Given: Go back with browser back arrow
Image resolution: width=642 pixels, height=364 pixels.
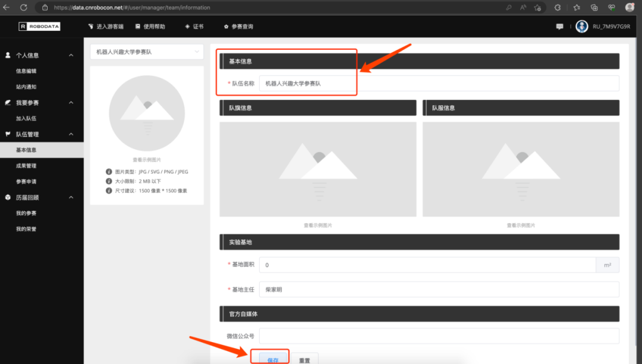Looking at the screenshot, I should (x=6, y=7).
